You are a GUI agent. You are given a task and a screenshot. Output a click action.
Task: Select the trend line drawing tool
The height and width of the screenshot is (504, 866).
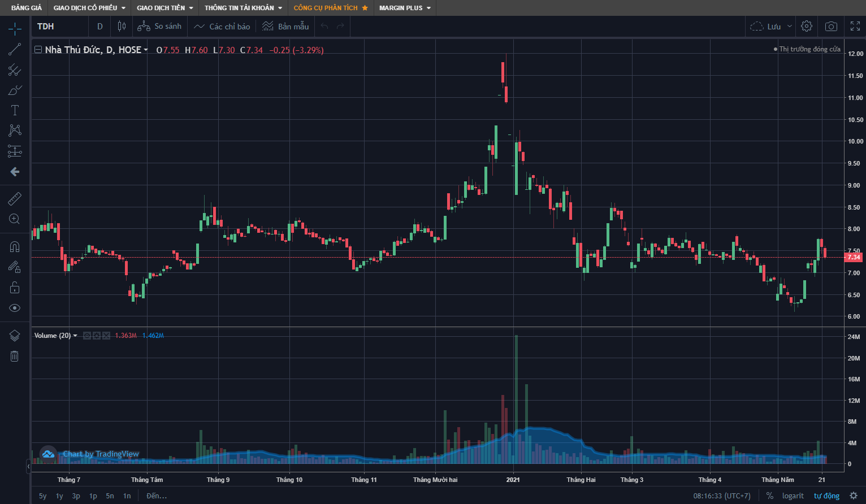click(x=15, y=50)
